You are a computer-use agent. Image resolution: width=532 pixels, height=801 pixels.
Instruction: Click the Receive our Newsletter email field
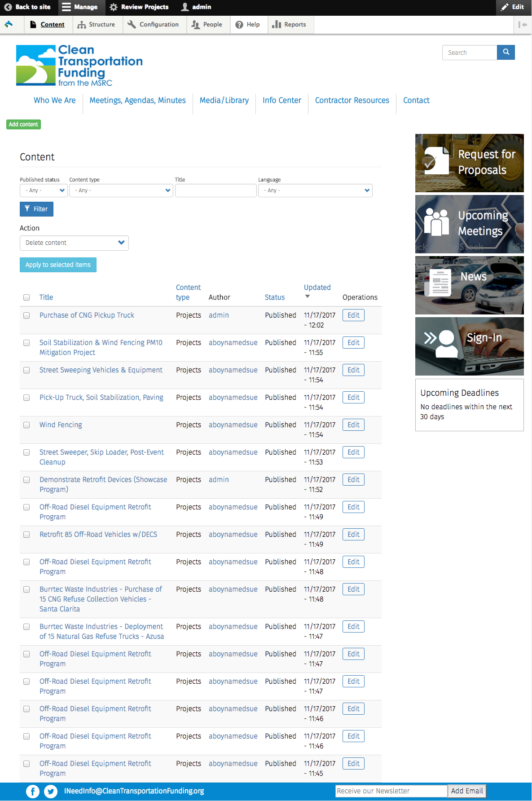[x=391, y=791]
